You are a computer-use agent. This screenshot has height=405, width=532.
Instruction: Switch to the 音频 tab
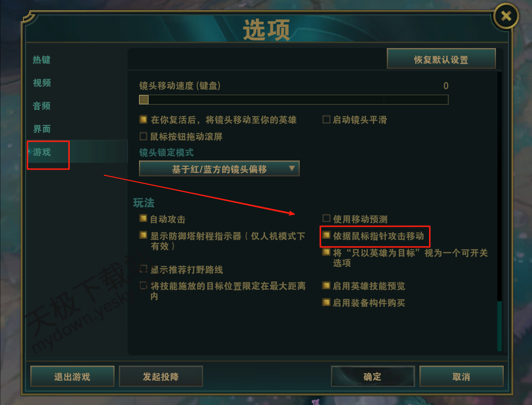point(42,106)
